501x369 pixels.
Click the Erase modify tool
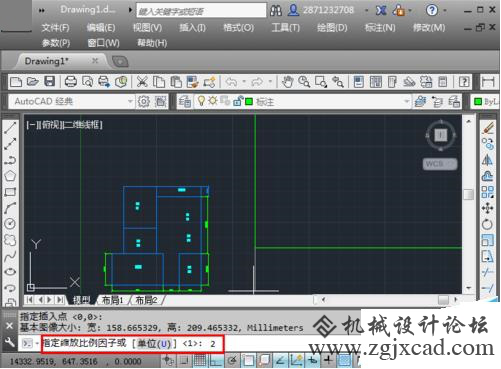488,128
